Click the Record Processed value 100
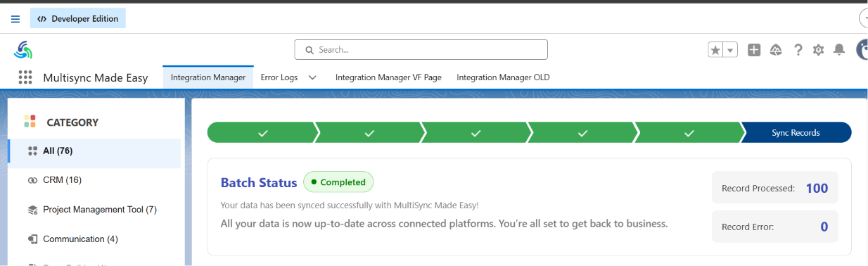The height and width of the screenshot is (266, 868). click(x=817, y=188)
